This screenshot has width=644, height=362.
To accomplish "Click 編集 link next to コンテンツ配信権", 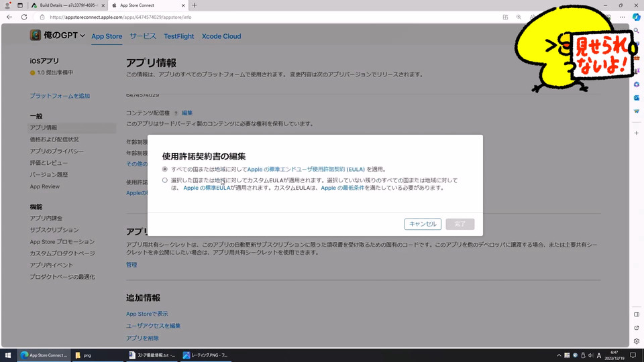I will point(187,113).
